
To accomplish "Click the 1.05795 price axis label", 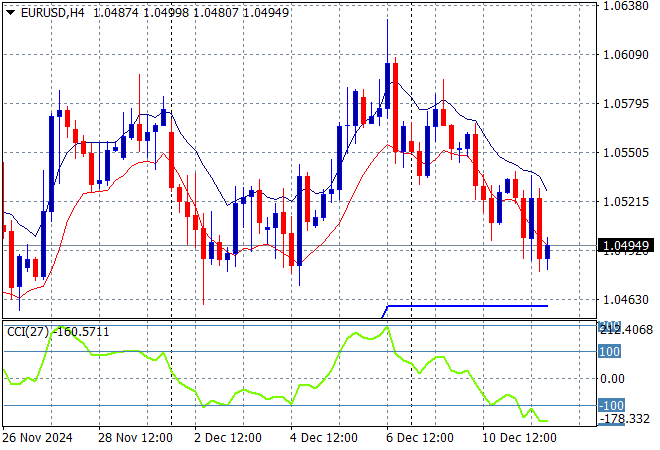I will [x=626, y=104].
